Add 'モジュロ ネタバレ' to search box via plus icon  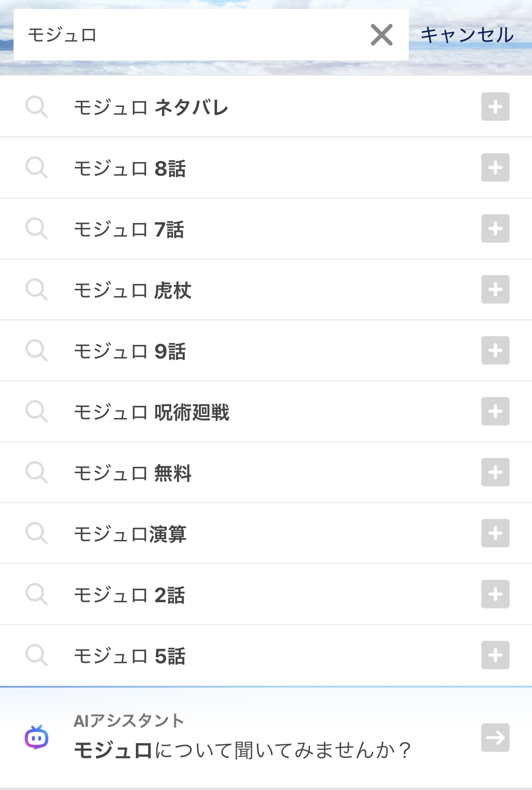(x=495, y=107)
